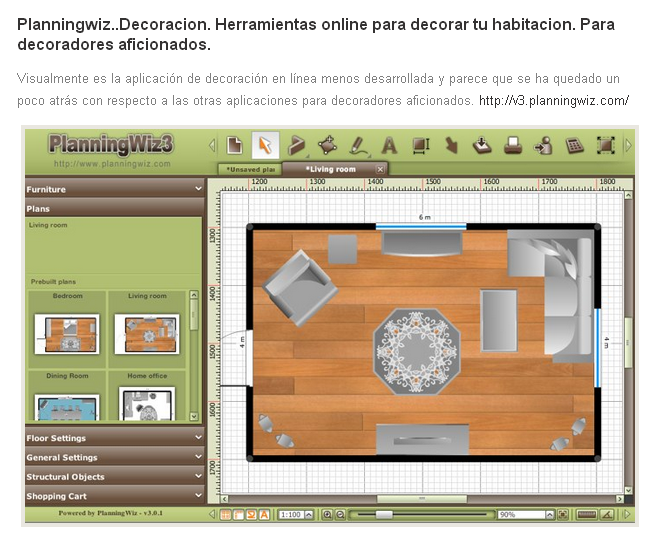Click the zoom in magnifier
The width and height of the screenshot is (651, 541).
pyautogui.click(x=327, y=515)
